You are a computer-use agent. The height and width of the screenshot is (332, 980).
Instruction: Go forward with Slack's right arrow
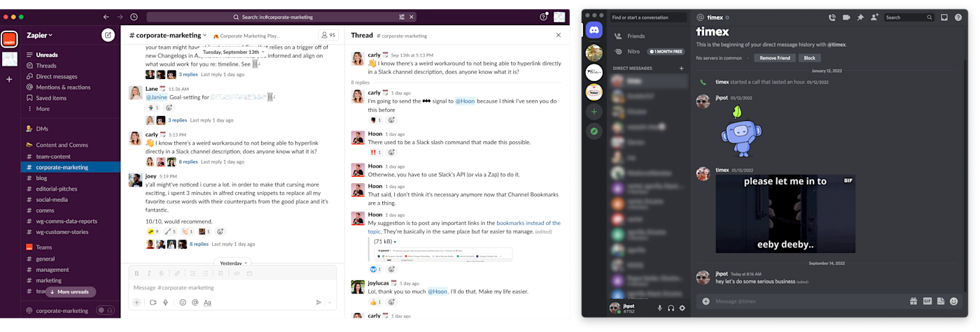tap(120, 17)
